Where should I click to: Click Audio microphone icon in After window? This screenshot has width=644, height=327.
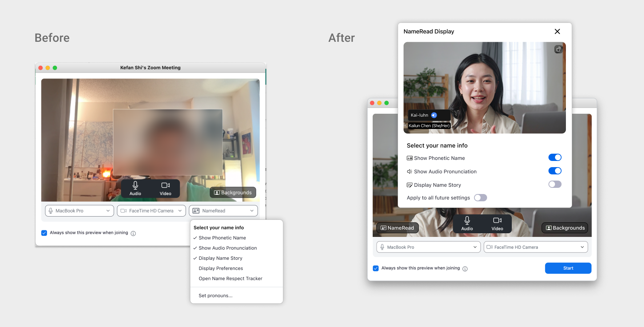[467, 220]
